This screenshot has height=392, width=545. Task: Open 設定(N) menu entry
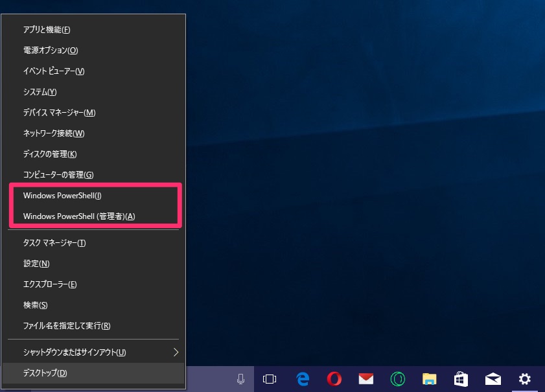[x=93, y=264]
